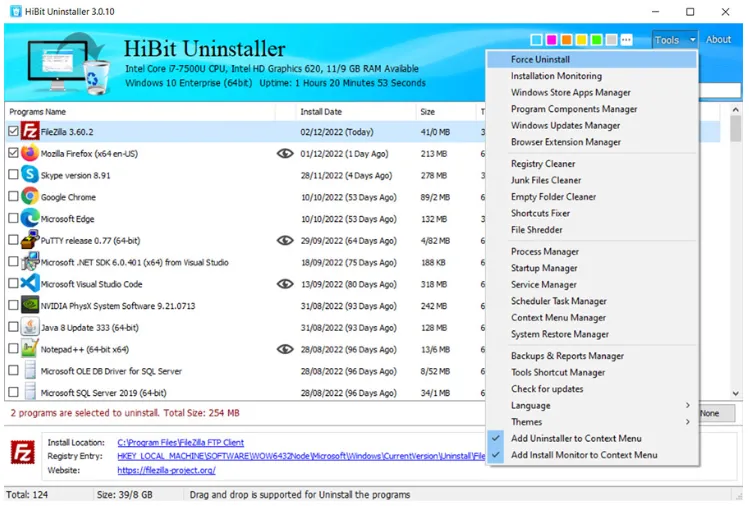Toggle monitoring eye for Mozilla Firefox
749x506 pixels.
click(285, 153)
